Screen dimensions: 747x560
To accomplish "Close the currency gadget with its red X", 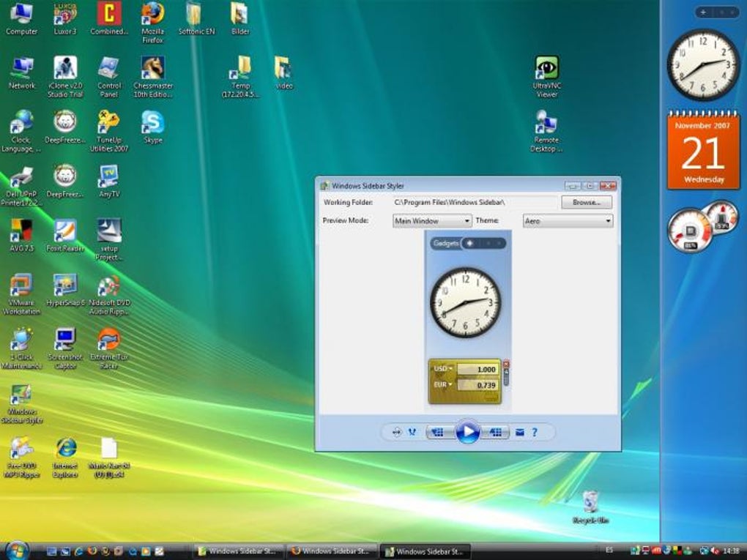I will click(506, 365).
